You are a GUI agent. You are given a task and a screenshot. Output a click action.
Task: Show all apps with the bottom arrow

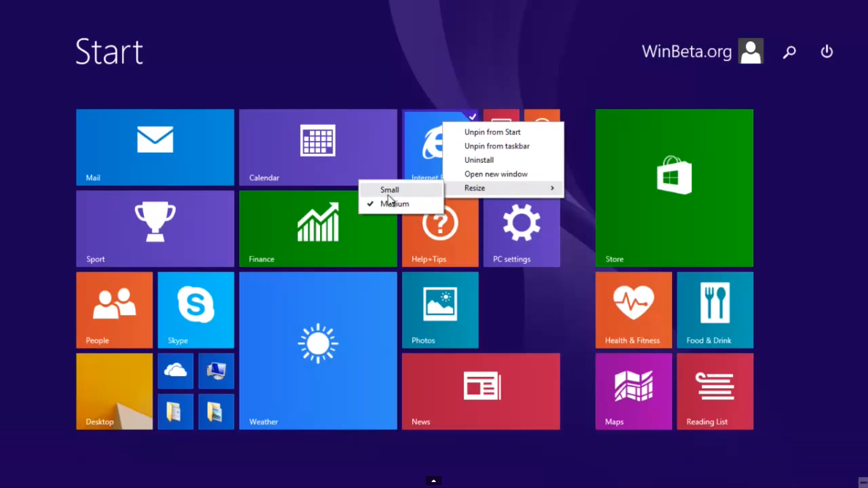(x=433, y=480)
